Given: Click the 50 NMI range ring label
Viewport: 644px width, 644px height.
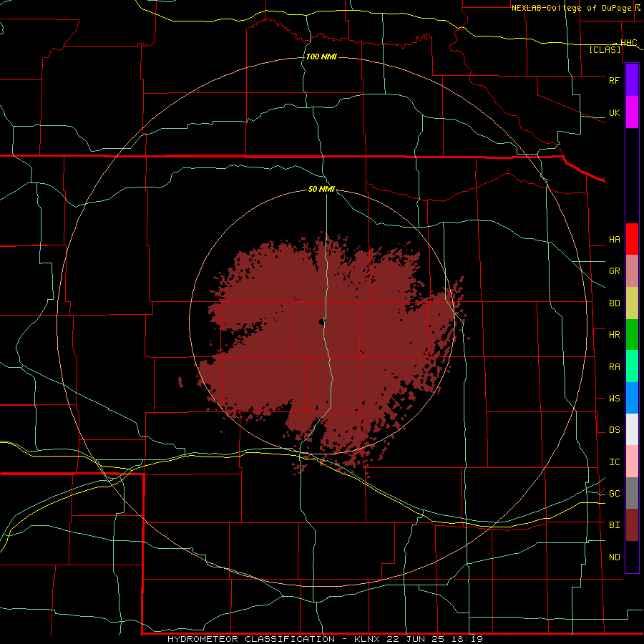Looking at the screenshot, I should (321, 189).
